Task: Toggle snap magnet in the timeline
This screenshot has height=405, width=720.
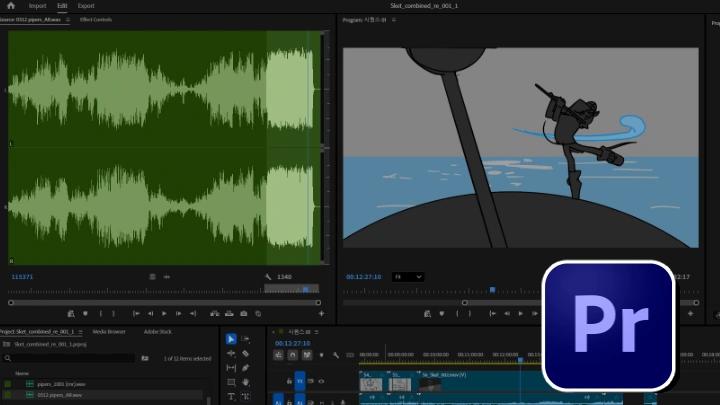Action: [292, 355]
